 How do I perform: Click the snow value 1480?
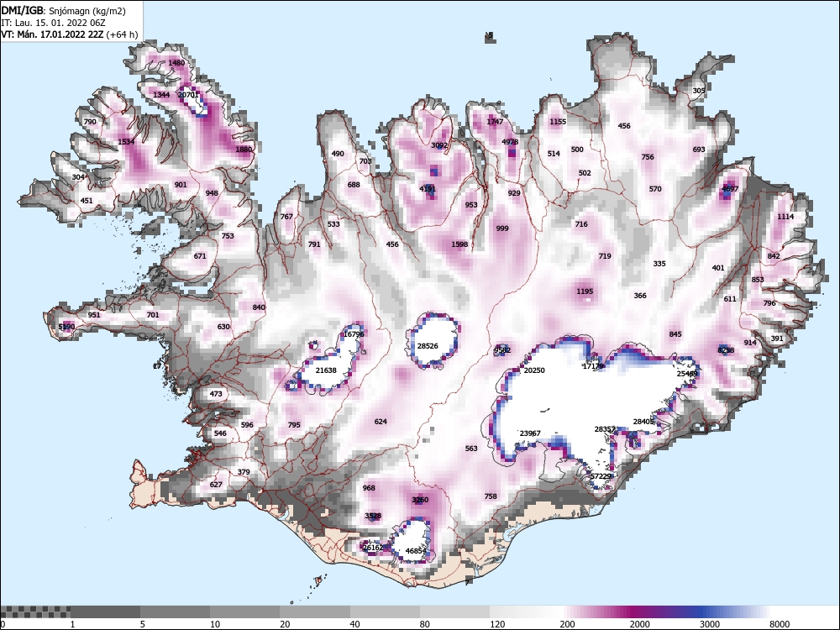(x=176, y=63)
